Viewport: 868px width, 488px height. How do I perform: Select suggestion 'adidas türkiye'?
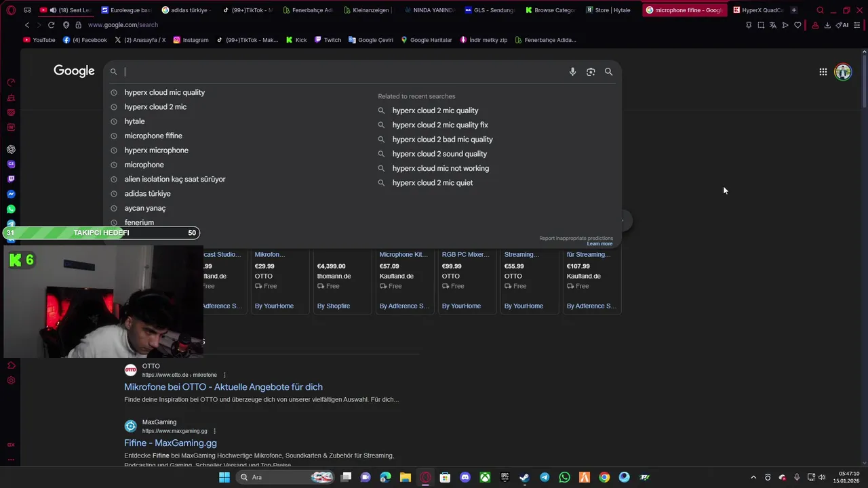click(x=147, y=194)
